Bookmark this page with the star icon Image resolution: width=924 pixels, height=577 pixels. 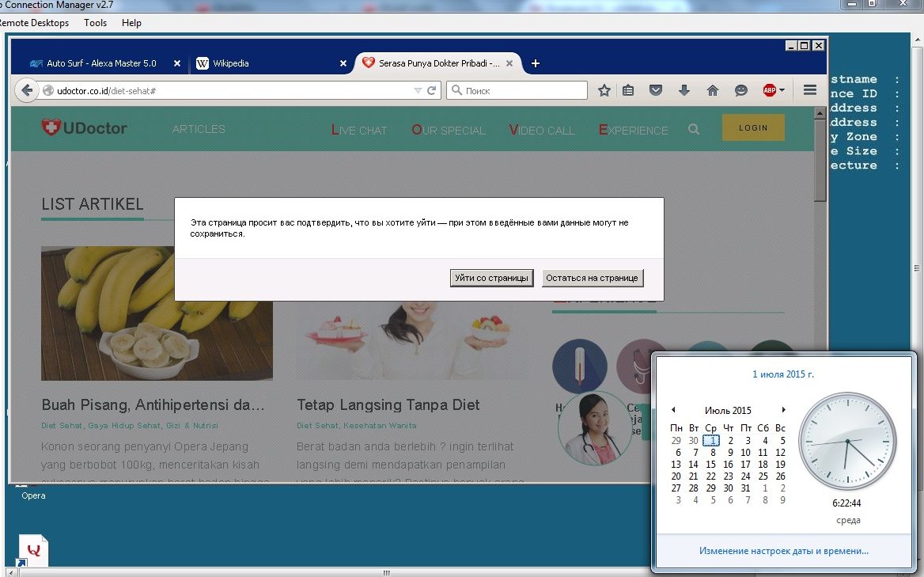(x=604, y=91)
